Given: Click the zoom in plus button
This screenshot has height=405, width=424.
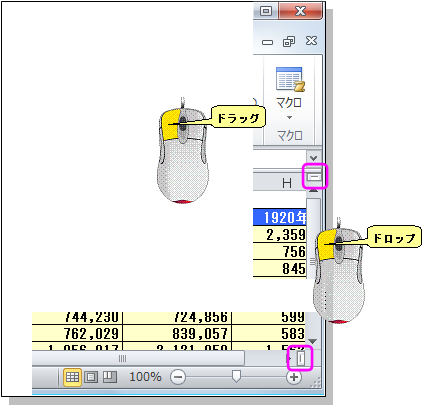Looking at the screenshot, I should pos(294,377).
